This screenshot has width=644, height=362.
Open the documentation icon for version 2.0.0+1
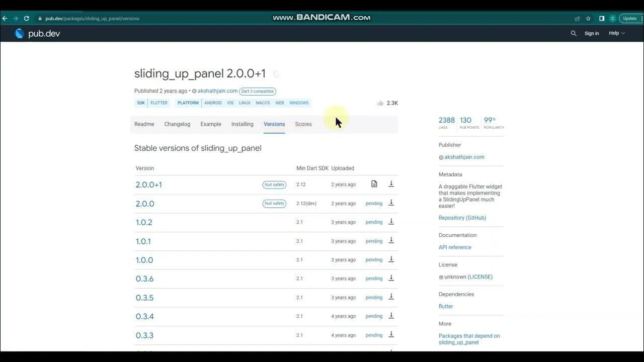[374, 184]
